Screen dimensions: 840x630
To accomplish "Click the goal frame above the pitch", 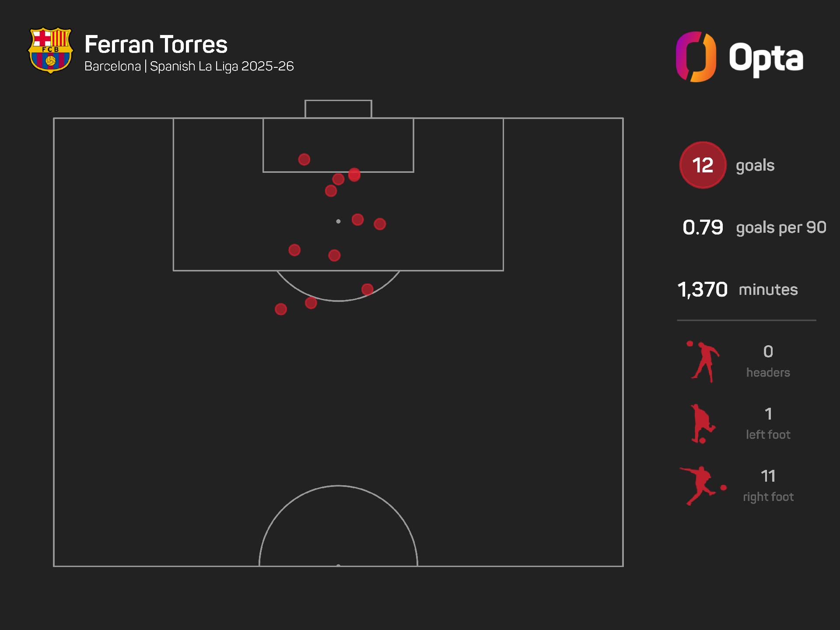I will pos(338,108).
